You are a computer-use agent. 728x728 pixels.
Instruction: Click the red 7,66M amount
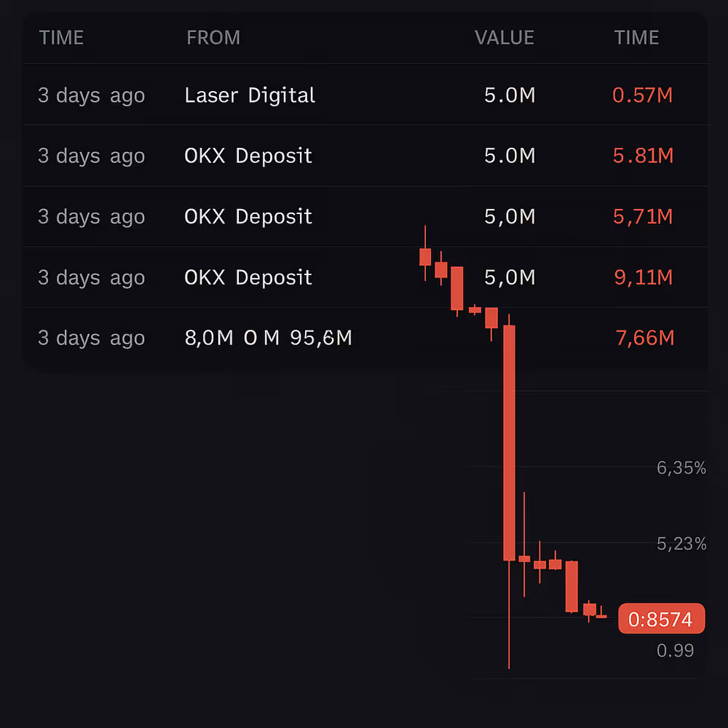[x=644, y=339]
